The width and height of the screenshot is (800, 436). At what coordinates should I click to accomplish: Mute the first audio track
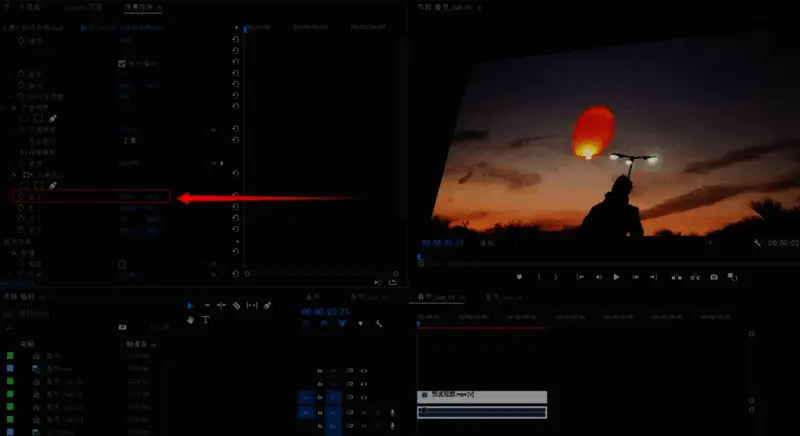tap(364, 412)
